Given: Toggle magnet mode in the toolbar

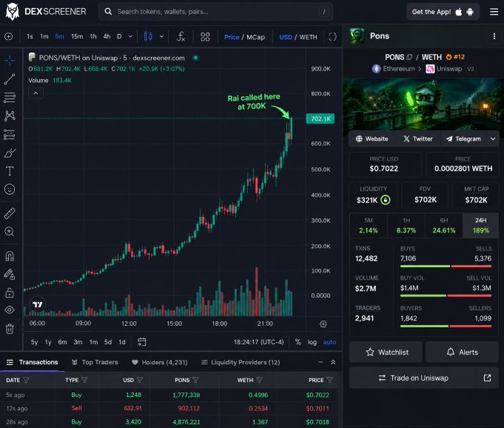Looking at the screenshot, I should pos(10,256).
